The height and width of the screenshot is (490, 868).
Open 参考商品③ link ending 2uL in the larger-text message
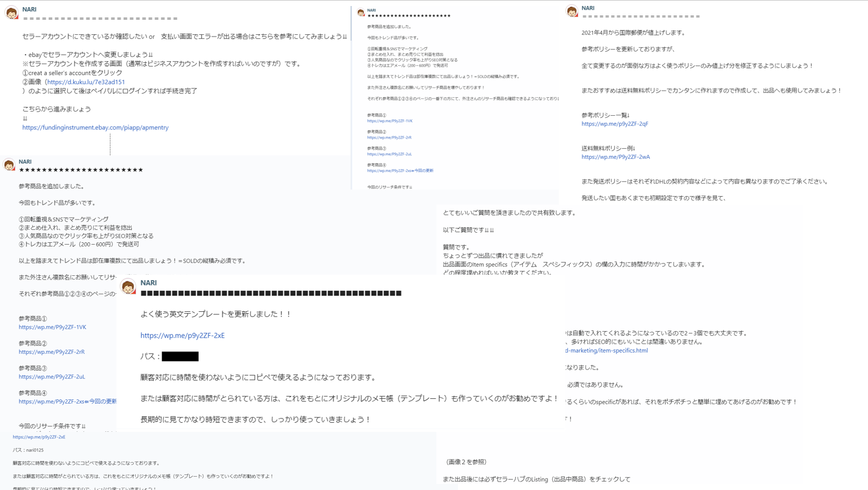click(x=52, y=377)
